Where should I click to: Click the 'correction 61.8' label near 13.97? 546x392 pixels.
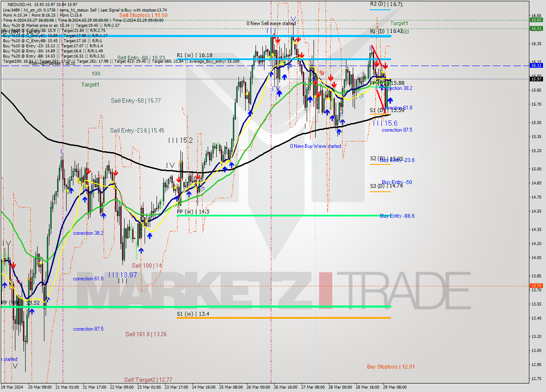pyautogui.click(x=88, y=279)
